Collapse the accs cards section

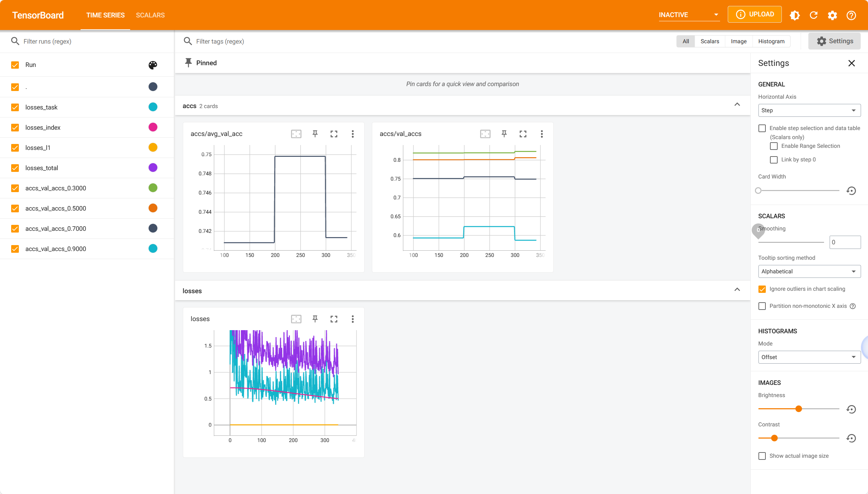737,105
